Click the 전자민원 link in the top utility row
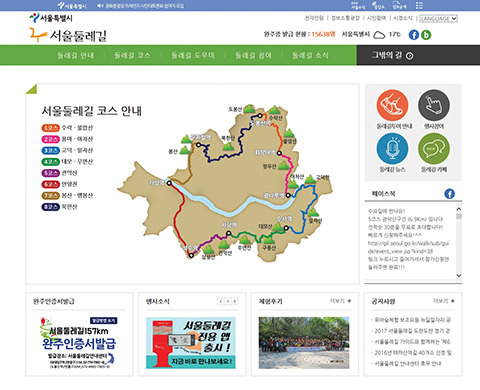This screenshot has height=390, width=480. pos(314,18)
